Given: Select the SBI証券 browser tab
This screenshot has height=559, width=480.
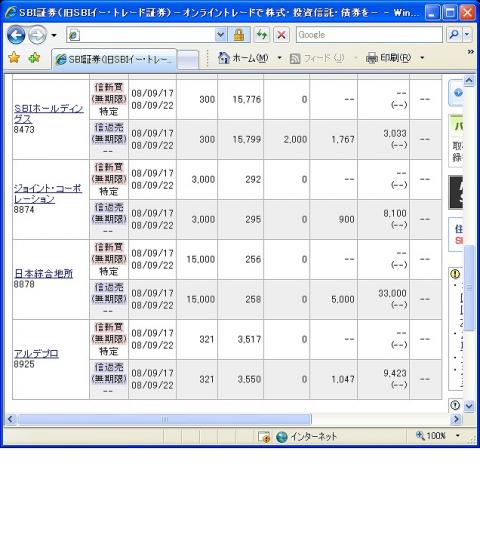Looking at the screenshot, I should click(114, 59).
